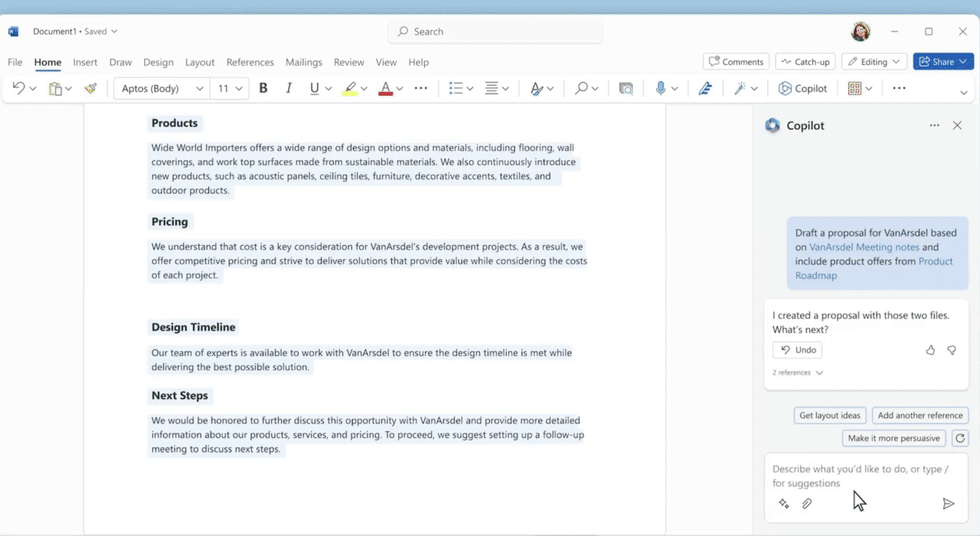The width and height of the screenshot is (980, 536).
Task: Open the Comments button
Action: coord(736,61)
